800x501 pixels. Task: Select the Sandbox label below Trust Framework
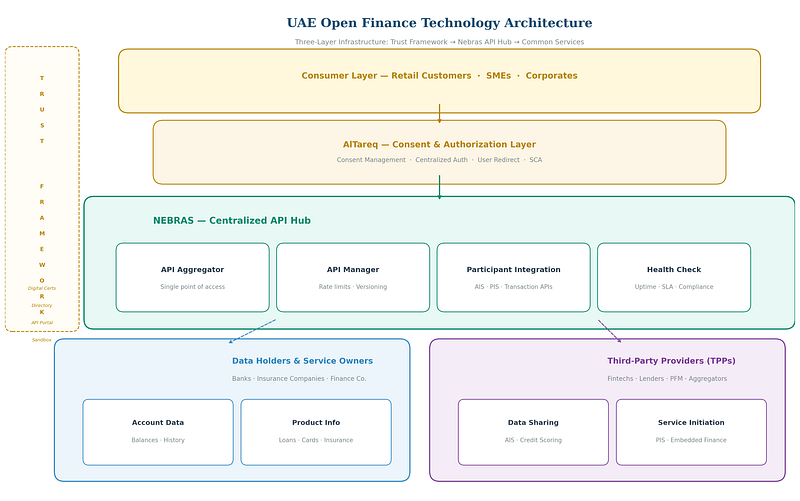[42, 340]
